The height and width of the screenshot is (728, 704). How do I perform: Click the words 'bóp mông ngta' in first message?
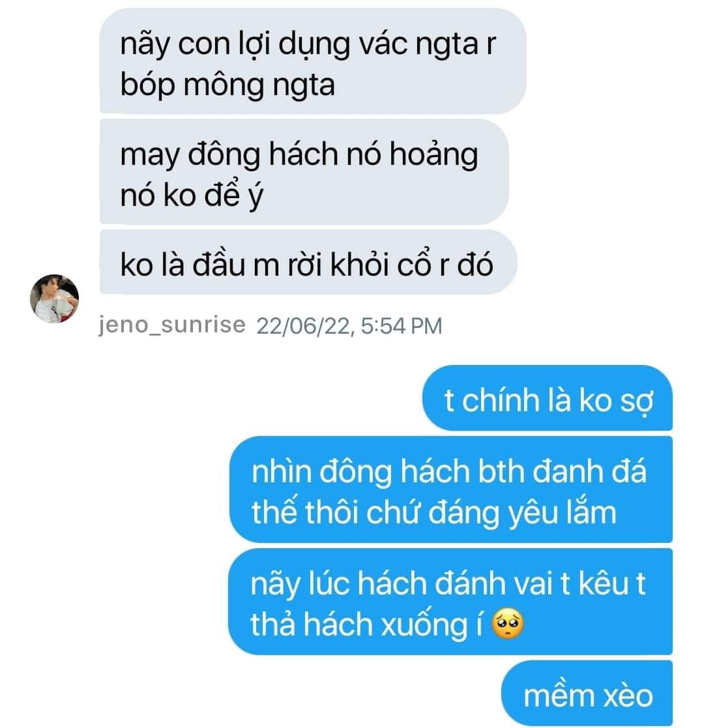[227, 85]
